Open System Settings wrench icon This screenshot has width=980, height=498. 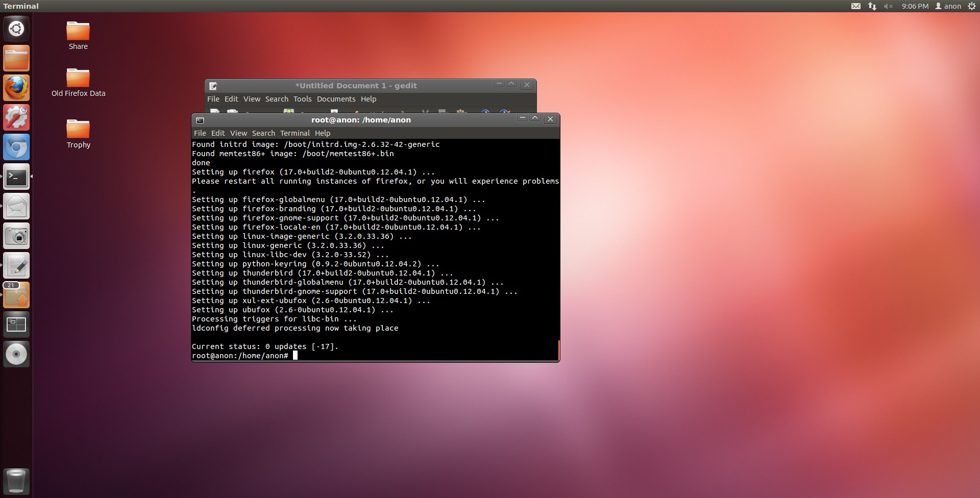[x=16, y=118]
